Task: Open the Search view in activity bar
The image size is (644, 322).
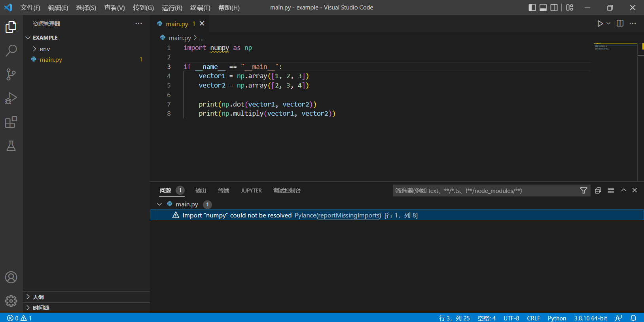Action: pyautogui.click(x=11, y=51)
